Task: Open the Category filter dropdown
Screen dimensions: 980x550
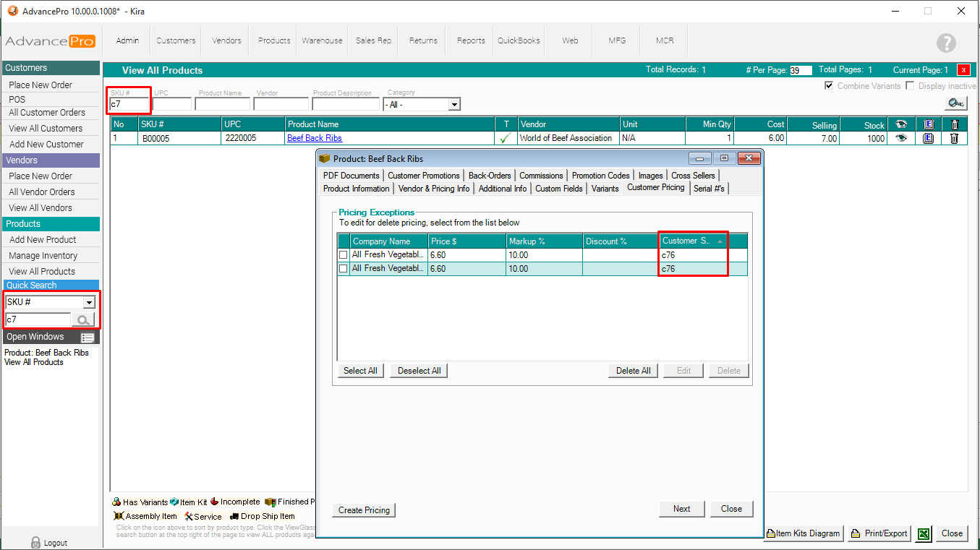Action: [453, 105]
